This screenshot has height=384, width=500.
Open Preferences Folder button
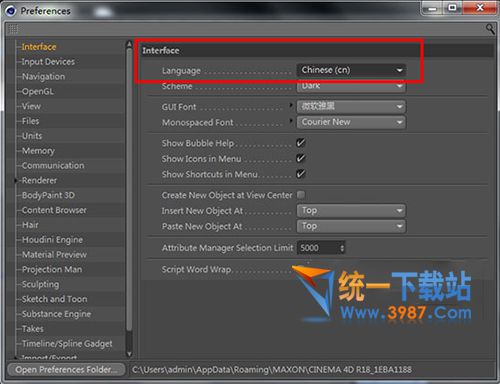(x=66, y=370)
